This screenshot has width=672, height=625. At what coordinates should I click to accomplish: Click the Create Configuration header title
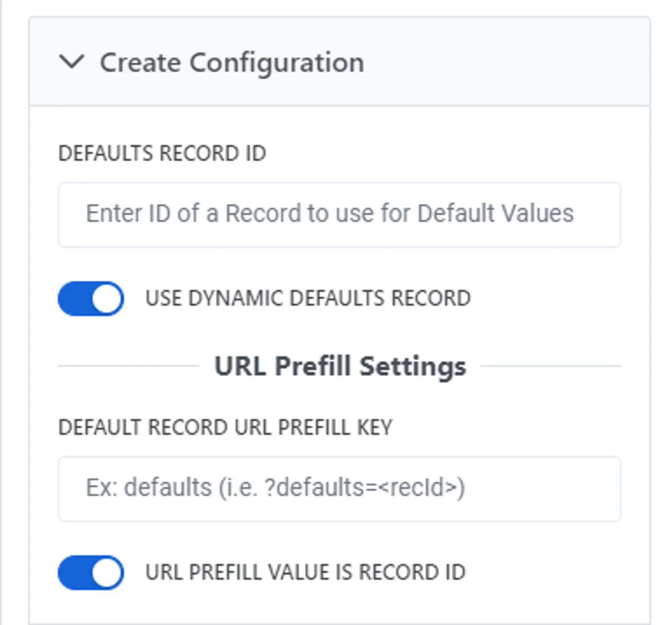click(x=232, y=62)
